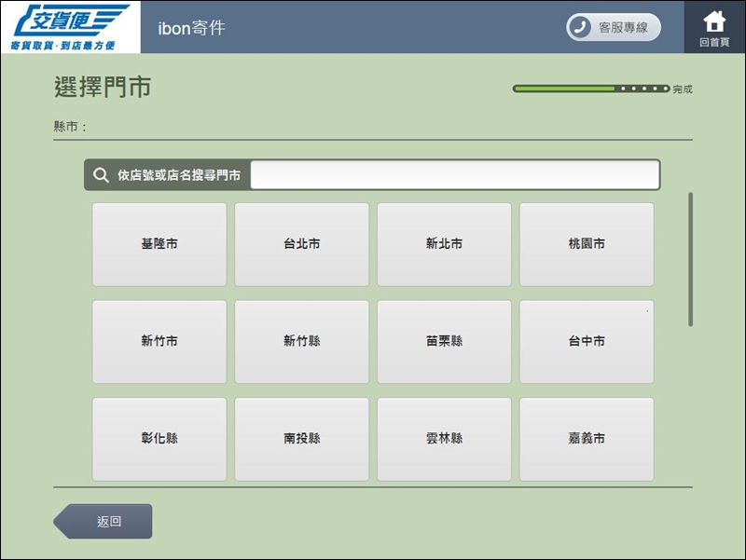Click the 交貨便 logo
The image size is (746, 560).
click(71, 26)
